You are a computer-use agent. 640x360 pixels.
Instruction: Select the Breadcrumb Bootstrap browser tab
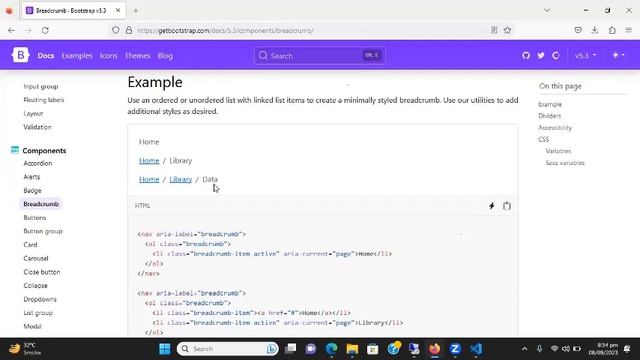pos(73,11)
